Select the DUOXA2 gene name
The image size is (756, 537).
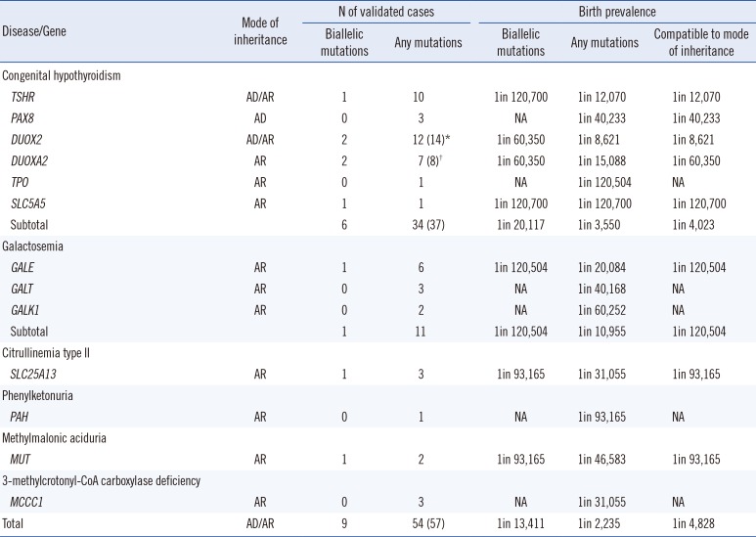[x=32, y=162]
